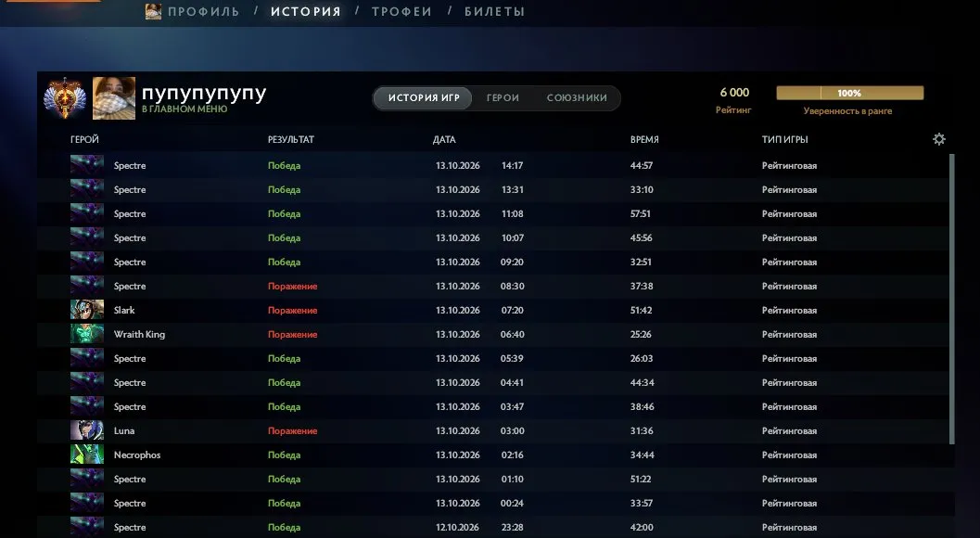Click Spectre portrait in the 01:10 match
Viewport: 980px width, 538px height.
click(87, 480)
